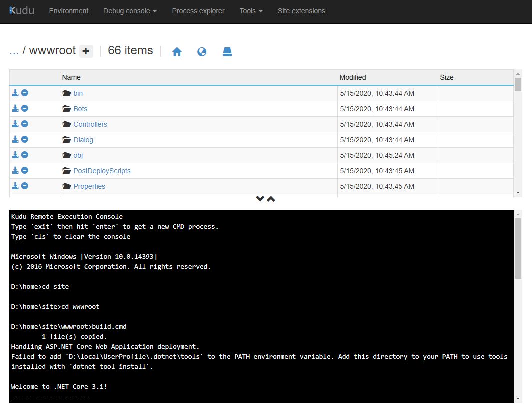The width and height of the screenshot is (532, 408).
Task: Open the Bots folder
Action: (80, 109)
